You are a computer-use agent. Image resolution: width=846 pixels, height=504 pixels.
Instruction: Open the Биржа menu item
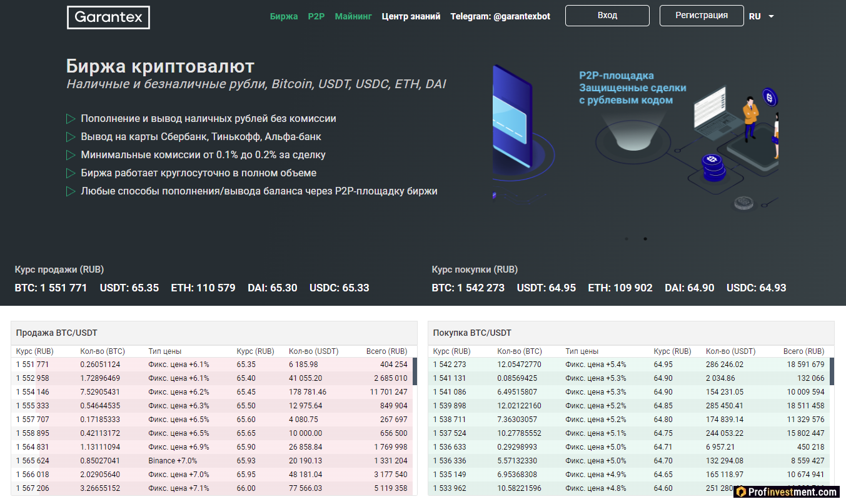284,16
